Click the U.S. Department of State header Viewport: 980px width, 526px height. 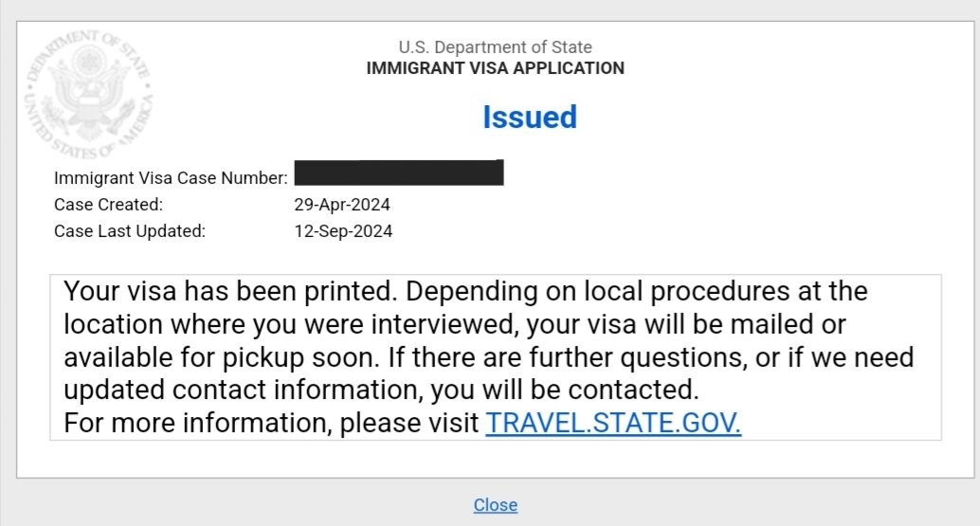[x=495, y=46]
